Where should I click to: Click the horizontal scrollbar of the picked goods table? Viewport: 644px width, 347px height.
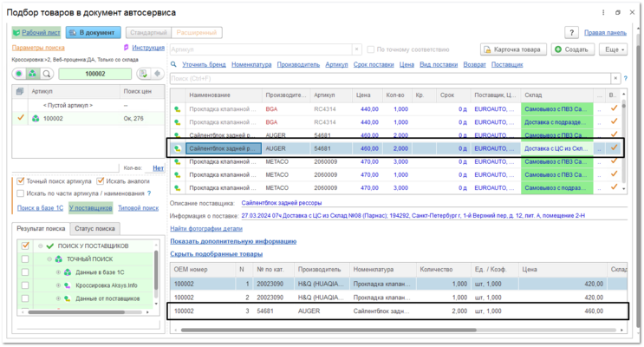pos(329,330)
